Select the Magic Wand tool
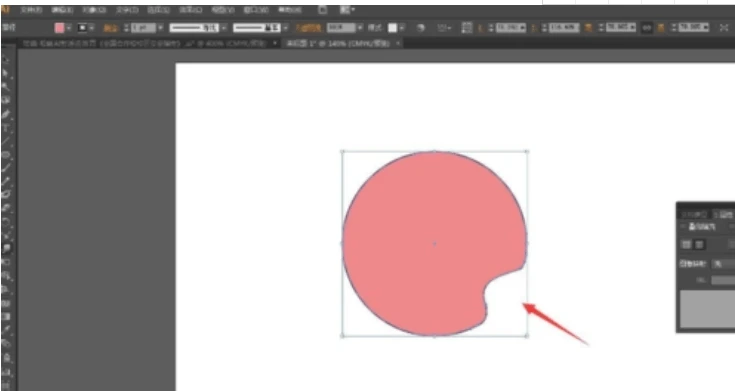Screen dimensions: 735x391 coord(6,87)
